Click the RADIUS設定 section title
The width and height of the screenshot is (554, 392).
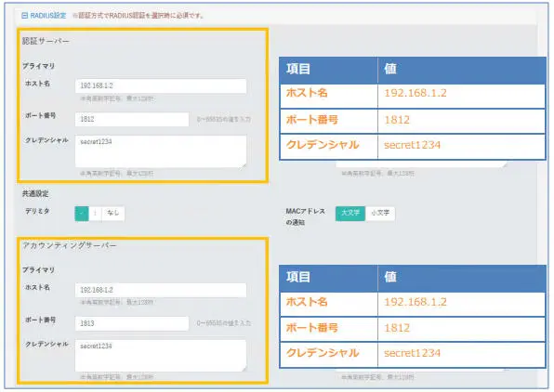(x=48, y=16)
